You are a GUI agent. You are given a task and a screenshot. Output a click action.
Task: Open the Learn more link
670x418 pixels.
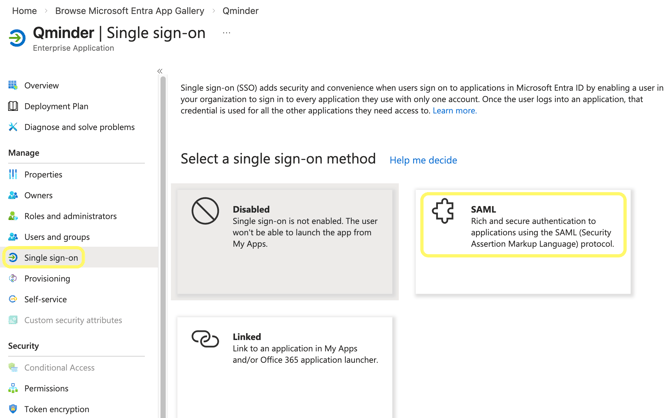pyautogui.click(x=454, y=111)
